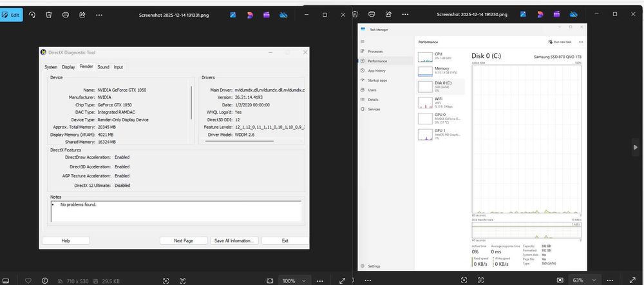Switch to the System tab in DirectX tool
The height and width of the screenshot is (285, 644).
click(51, 67)
